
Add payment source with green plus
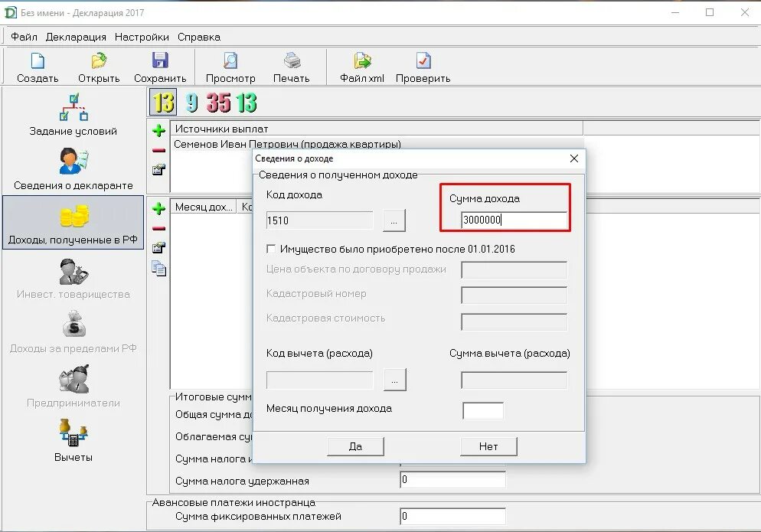point(158,131)
